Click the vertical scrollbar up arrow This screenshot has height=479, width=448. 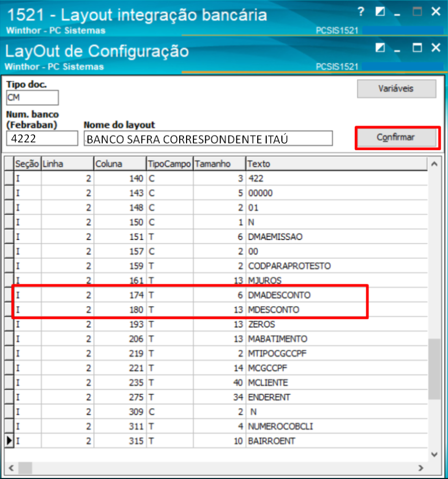tap(434, 164)
